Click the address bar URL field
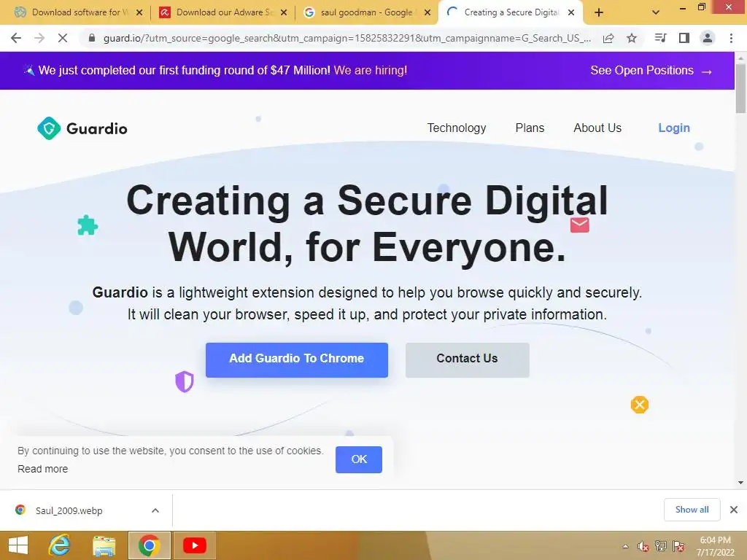The height and width of the screenshot is (560, 747). (347, 38)
